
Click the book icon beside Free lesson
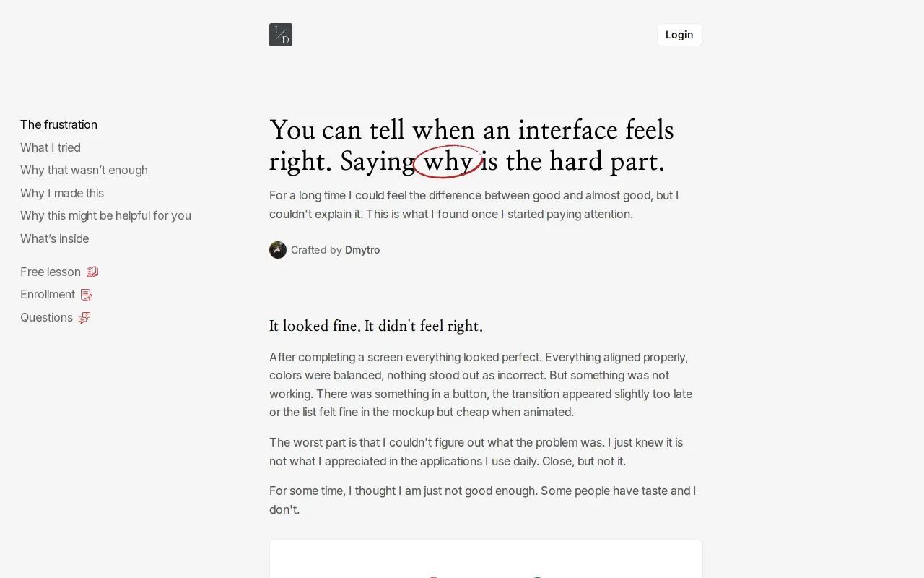point(92,272)
